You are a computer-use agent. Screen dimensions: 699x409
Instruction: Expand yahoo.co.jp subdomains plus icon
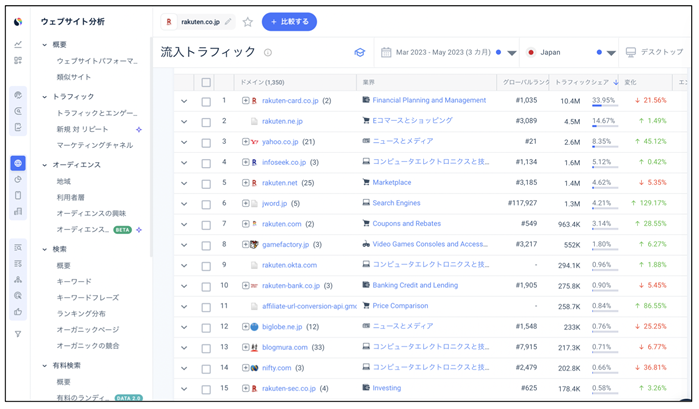coord(245,141)
